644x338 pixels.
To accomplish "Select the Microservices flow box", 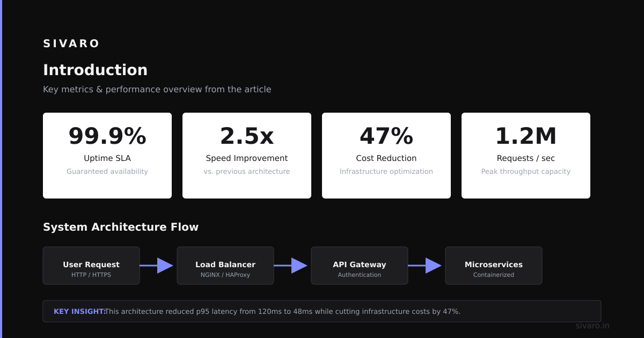I will (494, 266).
